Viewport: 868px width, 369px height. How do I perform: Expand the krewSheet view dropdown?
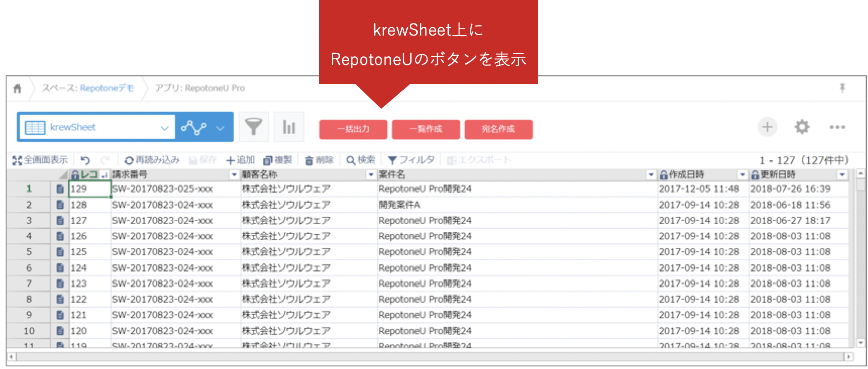tap(164, 128)
